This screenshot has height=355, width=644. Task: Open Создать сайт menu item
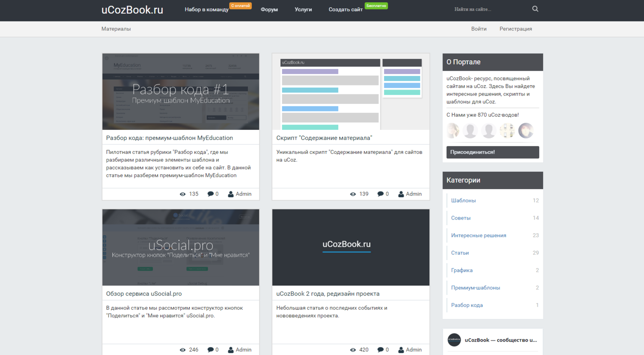click(x=346, y=9)
